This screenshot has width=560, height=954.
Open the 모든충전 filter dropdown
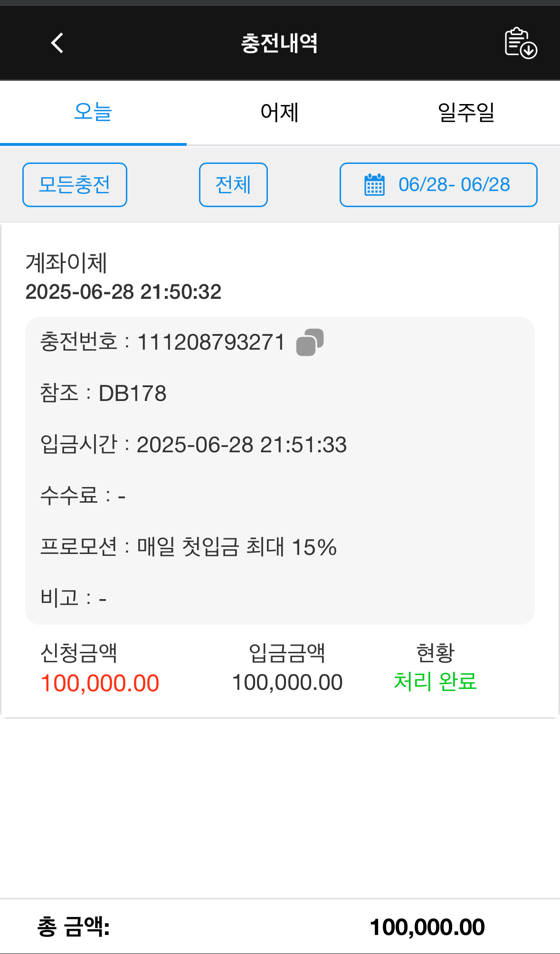(x=75, y=185)
